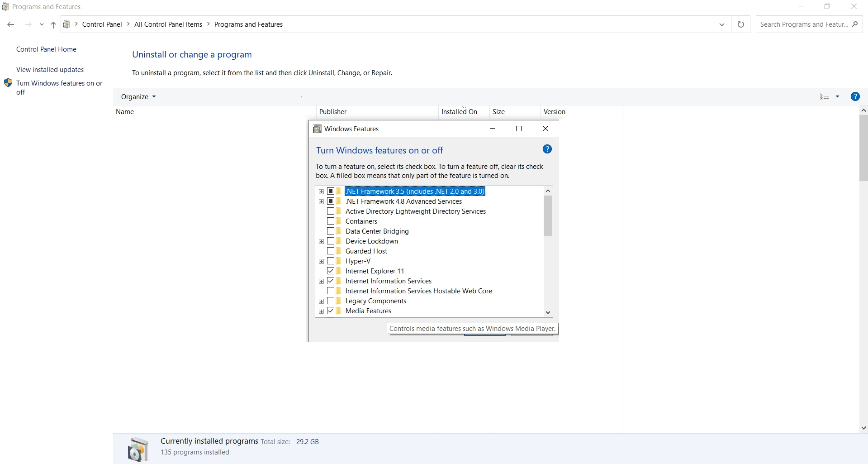
Task: Click the folder icon beside Internet Explorer 11
Action: [x=339, y=271]
